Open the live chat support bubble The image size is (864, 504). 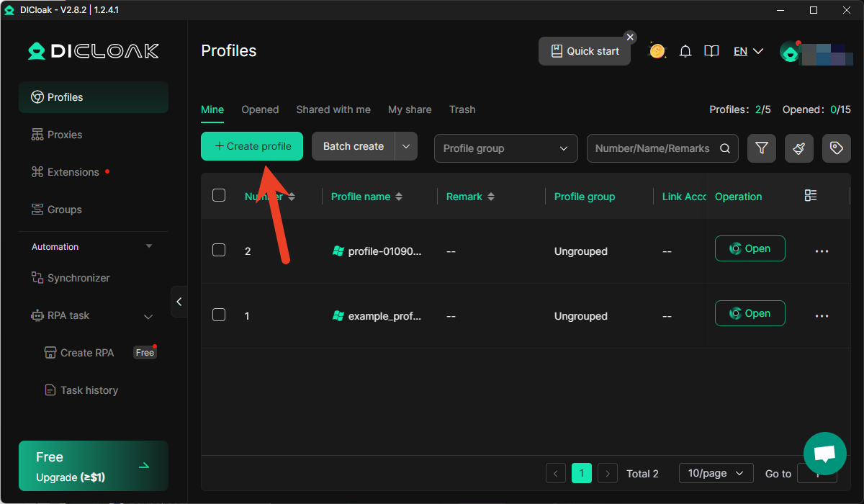824,454
